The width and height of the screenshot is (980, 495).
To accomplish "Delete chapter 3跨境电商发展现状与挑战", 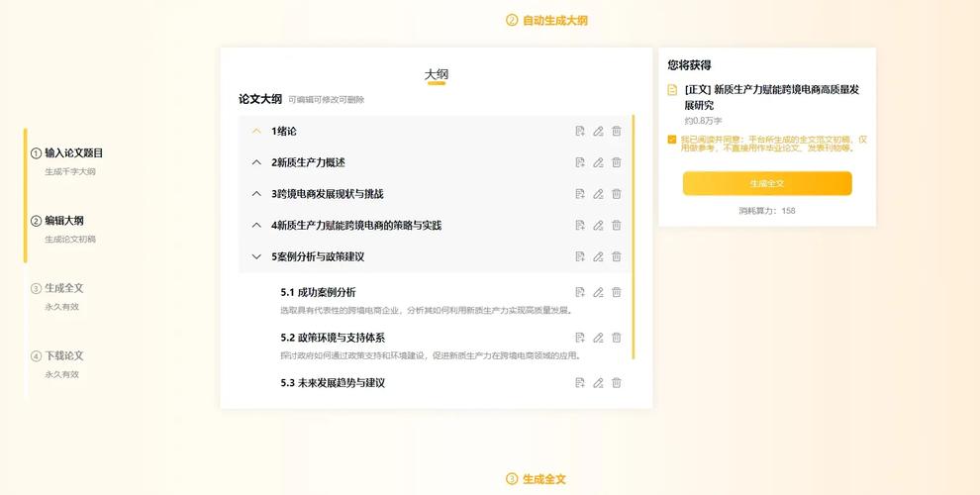I will coord(617,194).
